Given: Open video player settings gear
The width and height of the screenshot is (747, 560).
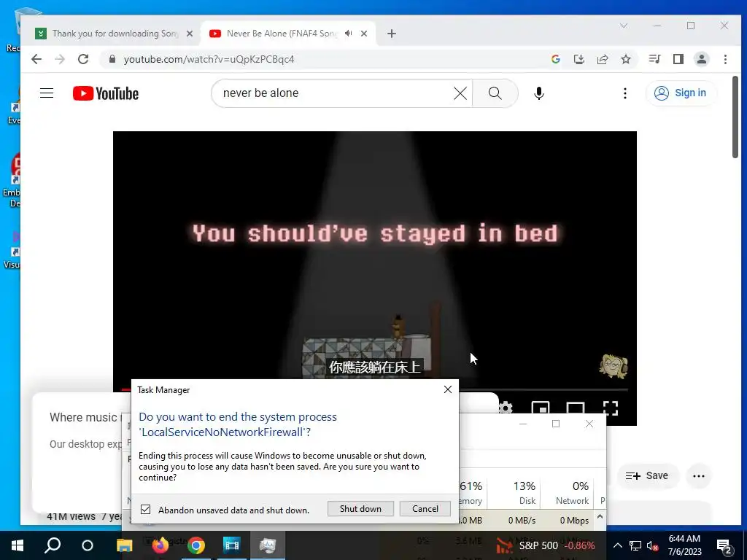Looking at the screenshot, I should coord(506,408).
